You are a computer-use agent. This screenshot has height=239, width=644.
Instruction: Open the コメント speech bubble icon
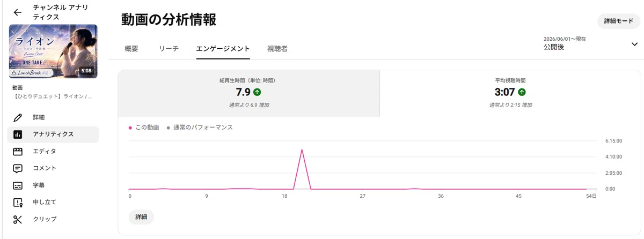tap(18, 168)
